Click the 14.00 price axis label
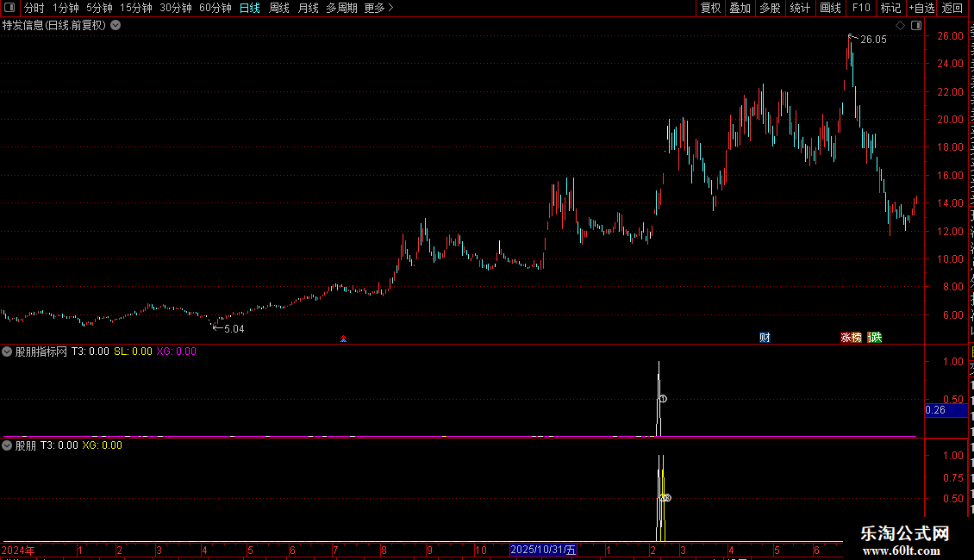974x560 pixels. tap(951, 203)
